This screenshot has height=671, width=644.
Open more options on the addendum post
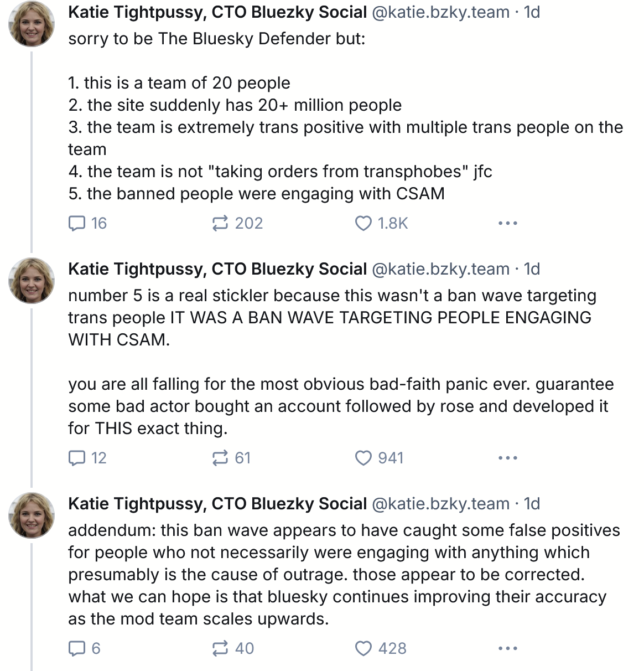[507, 648]
